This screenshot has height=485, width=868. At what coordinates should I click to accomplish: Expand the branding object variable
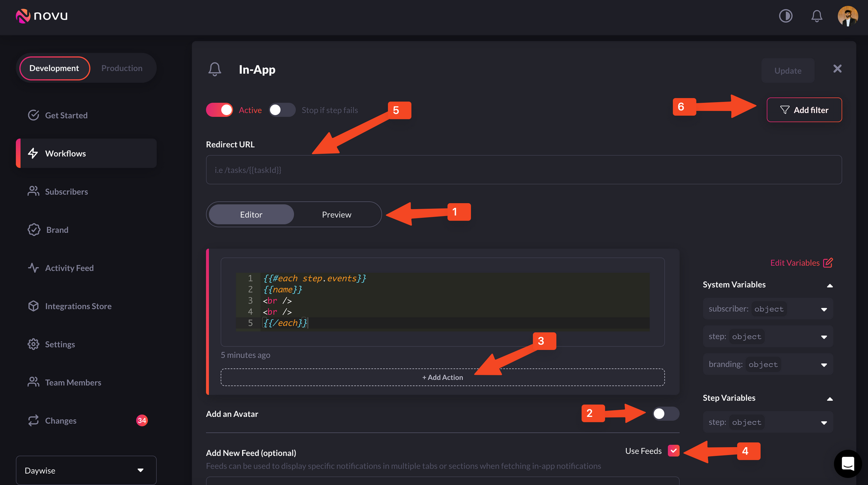click(824, 365)
